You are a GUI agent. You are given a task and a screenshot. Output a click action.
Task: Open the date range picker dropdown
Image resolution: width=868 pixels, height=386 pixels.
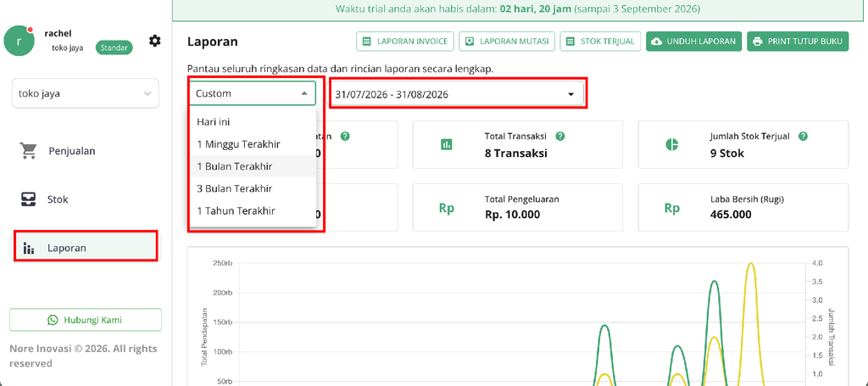point(457,94)
